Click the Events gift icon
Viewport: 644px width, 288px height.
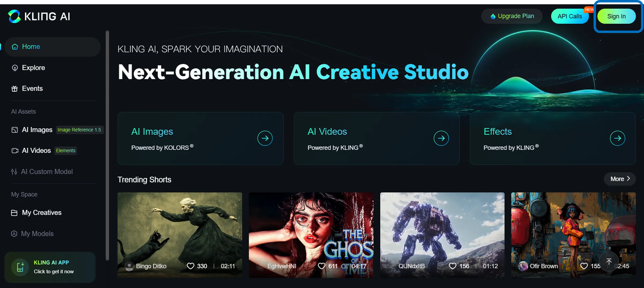[15, 88]
